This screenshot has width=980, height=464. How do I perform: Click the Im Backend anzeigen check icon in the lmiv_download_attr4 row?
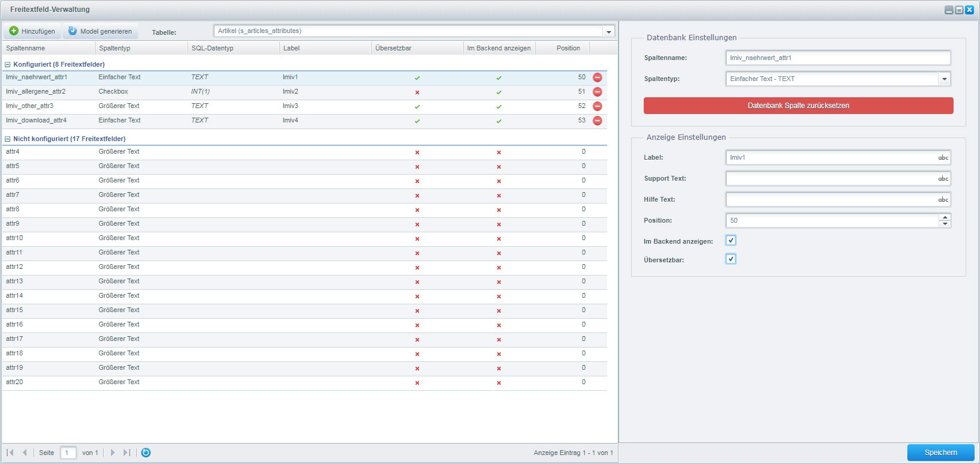[x=499, y=121]
